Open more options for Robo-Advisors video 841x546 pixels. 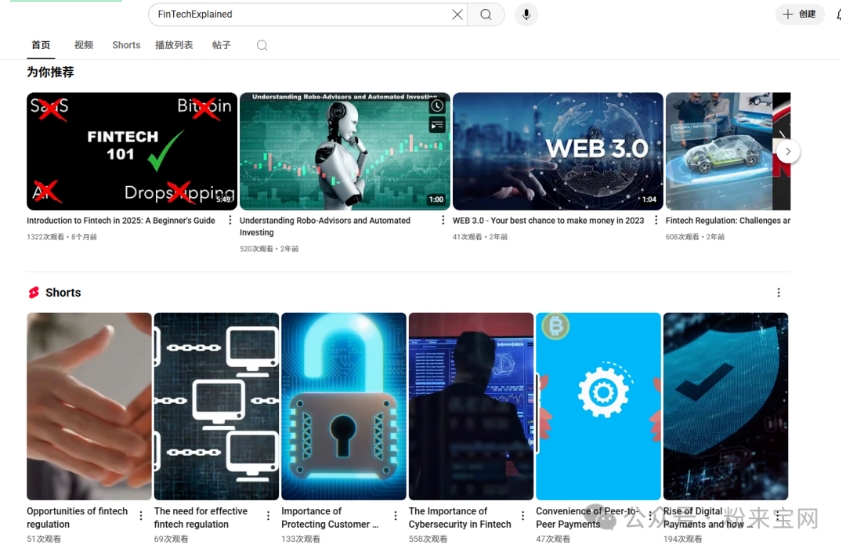point(442,220)
